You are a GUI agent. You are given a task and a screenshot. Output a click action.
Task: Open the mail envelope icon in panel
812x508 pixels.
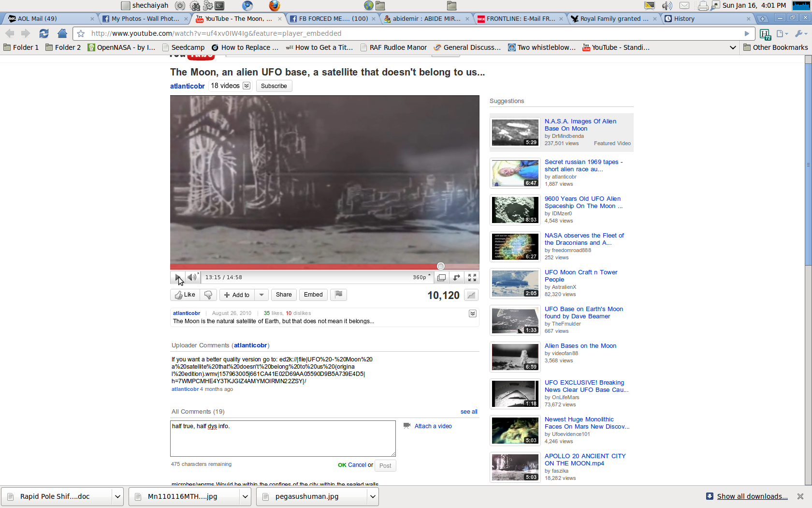(x=684, y=6)
